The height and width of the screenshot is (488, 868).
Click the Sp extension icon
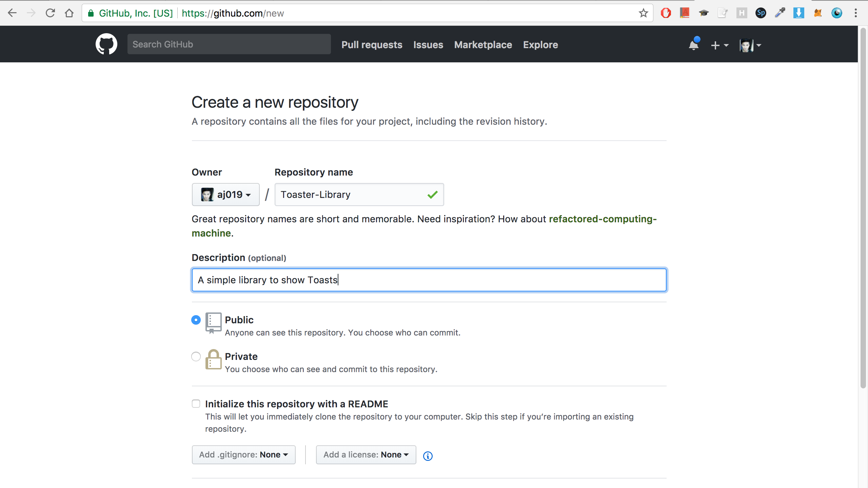coord(761,13)
